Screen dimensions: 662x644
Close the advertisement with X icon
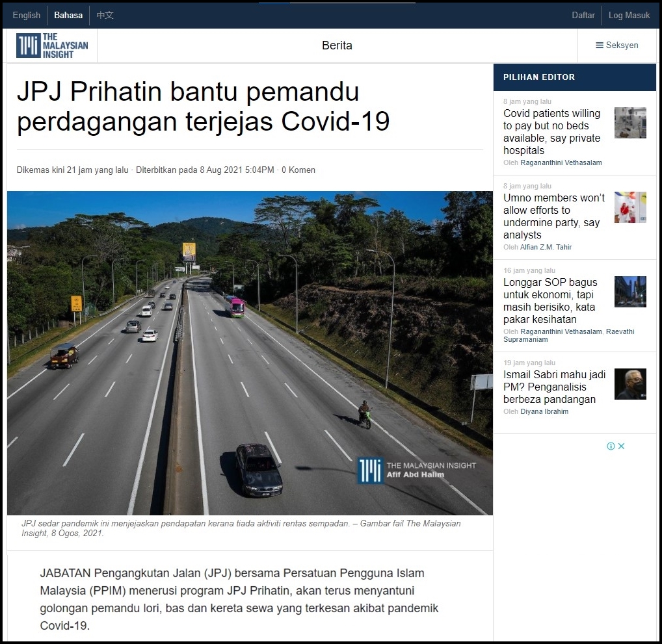(622, 446)
